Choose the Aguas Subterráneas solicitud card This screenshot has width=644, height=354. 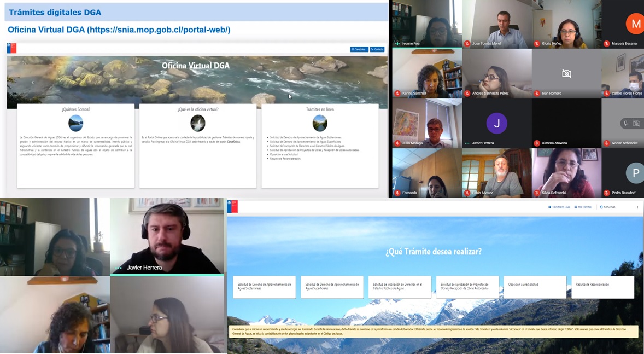coord(264,287)
